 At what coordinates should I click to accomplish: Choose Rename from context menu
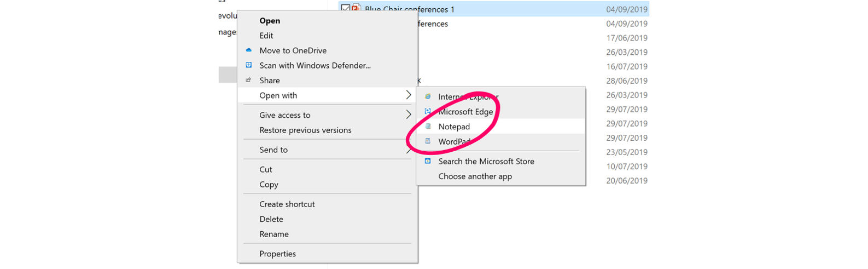click(273, 234)
